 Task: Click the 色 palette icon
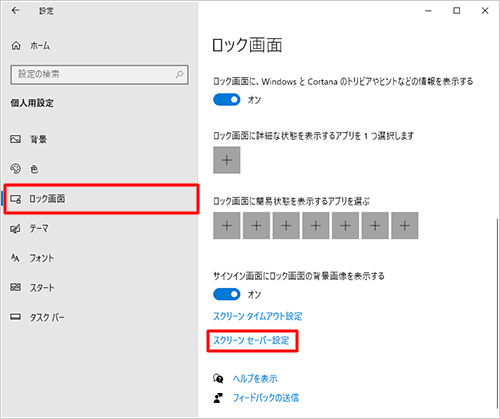(x=15, y=169)
